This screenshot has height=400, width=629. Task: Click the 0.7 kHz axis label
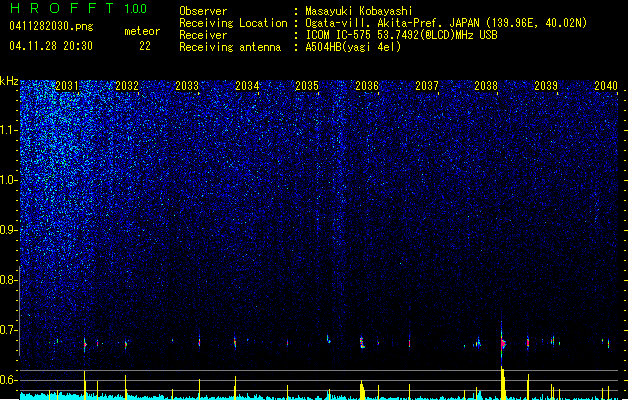[x=8, y=330]
